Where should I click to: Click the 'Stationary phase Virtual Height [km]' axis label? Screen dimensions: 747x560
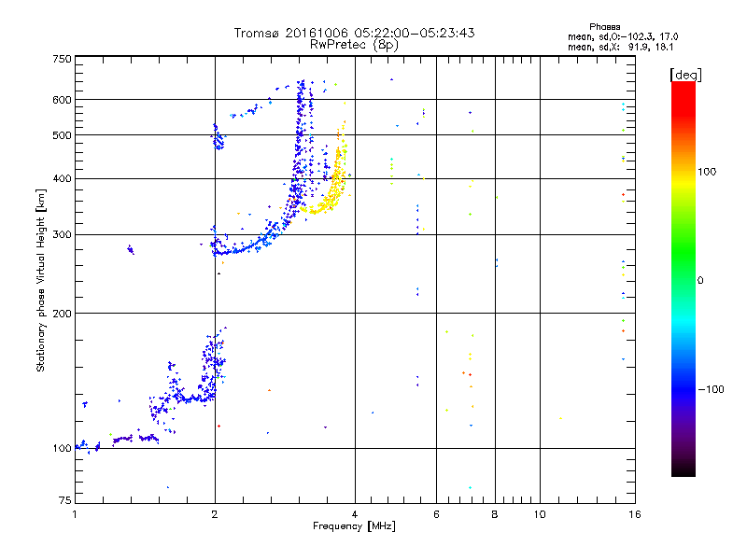pyautogui.click(x=41, y=281)
